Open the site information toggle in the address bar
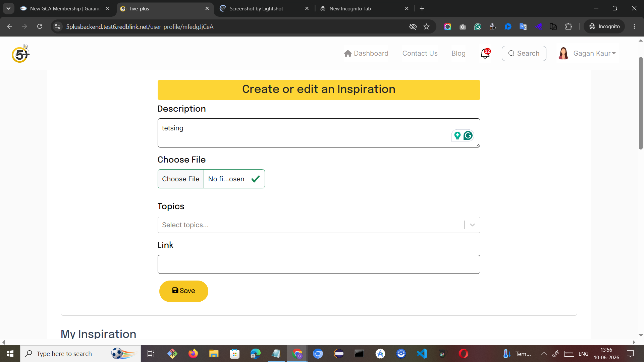This screenshot has width=644, height=362. click(58, 26)
